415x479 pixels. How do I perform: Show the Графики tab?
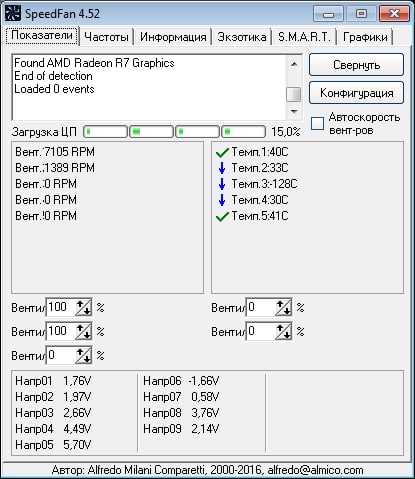click(x=365, y=37)
